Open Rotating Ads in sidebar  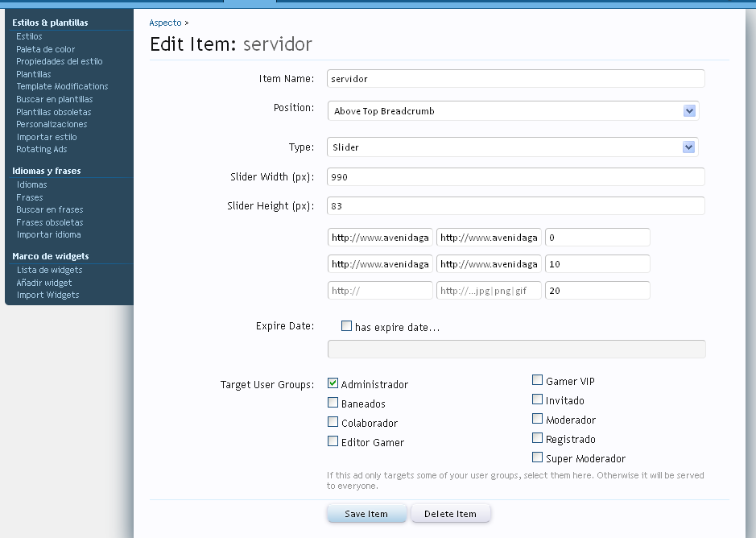coord(42,149)
